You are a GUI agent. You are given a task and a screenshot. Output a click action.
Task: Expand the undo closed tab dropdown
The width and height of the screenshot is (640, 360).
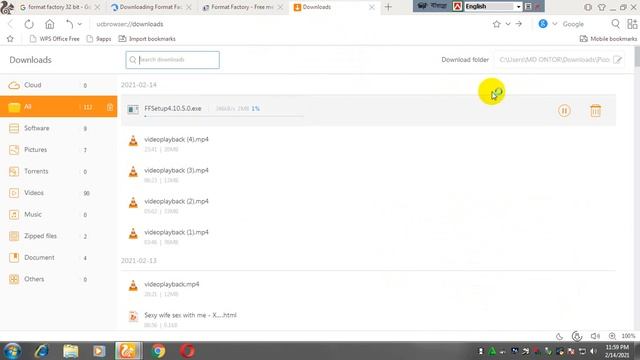[x=80, y=24]
